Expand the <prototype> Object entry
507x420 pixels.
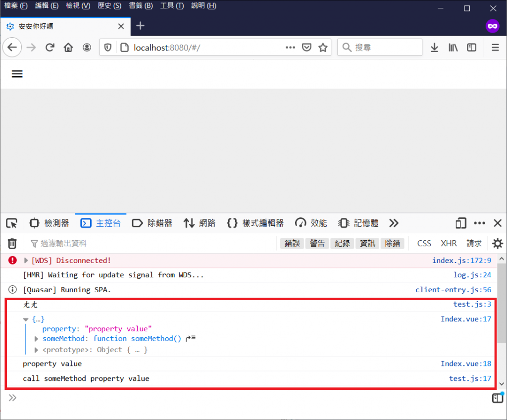point(36,350)
